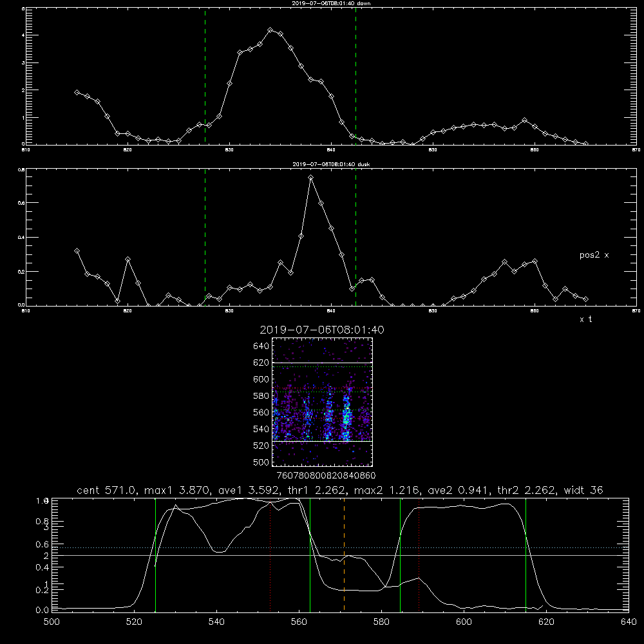Click the 'pos2 x' label
Viewport: 644px width, 644px height.
(594, 255)
